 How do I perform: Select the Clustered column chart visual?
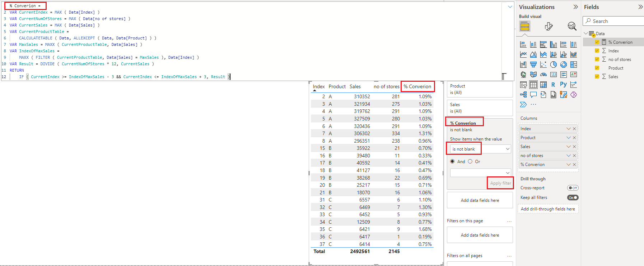(x=553, y=44)
